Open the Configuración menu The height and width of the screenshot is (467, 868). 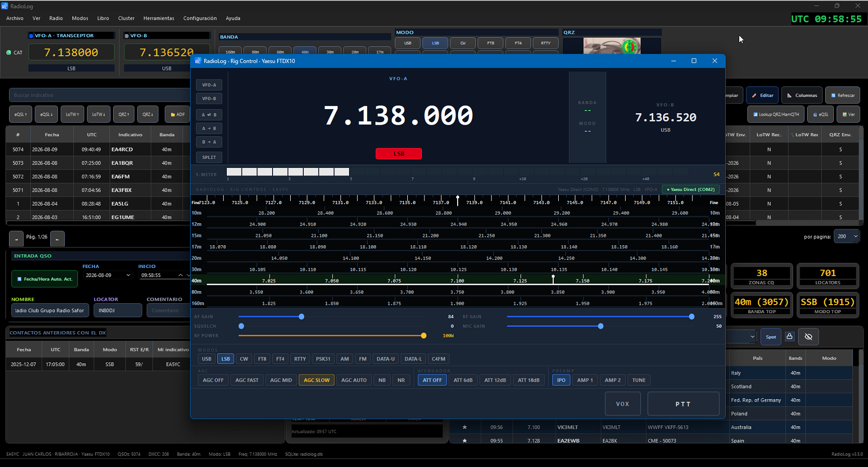[x=200, y=18]
